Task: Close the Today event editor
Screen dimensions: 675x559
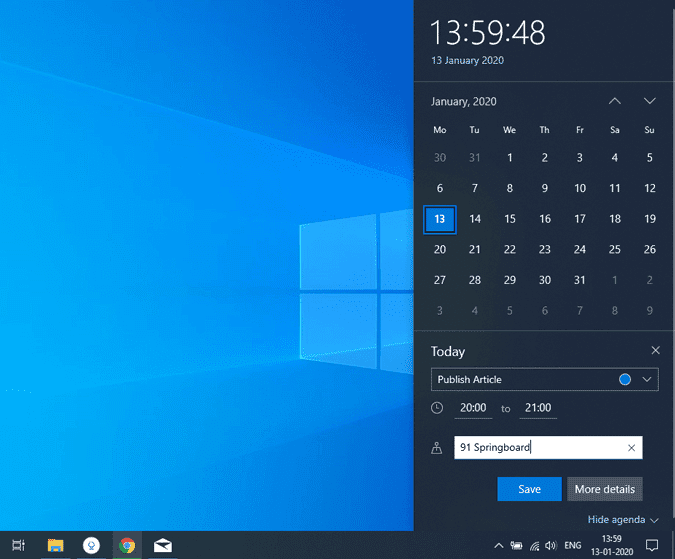Action: coord(655,350)
